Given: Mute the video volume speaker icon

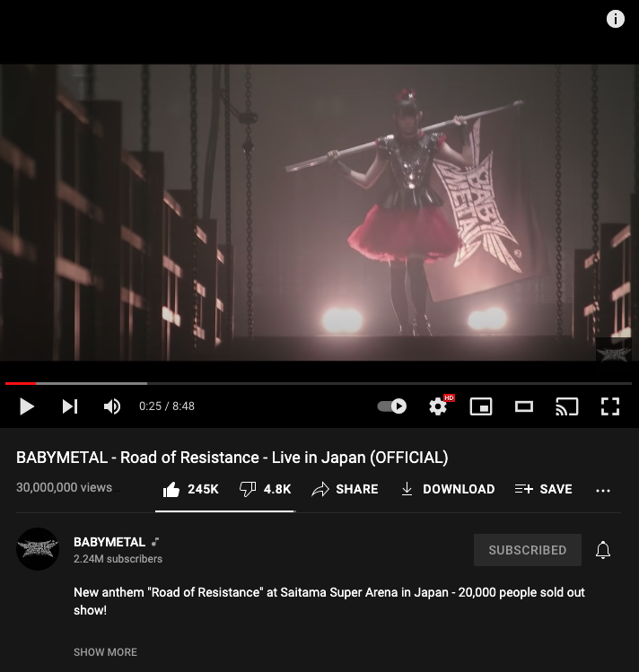Looking at the screenshot, I should coord(112,406).
